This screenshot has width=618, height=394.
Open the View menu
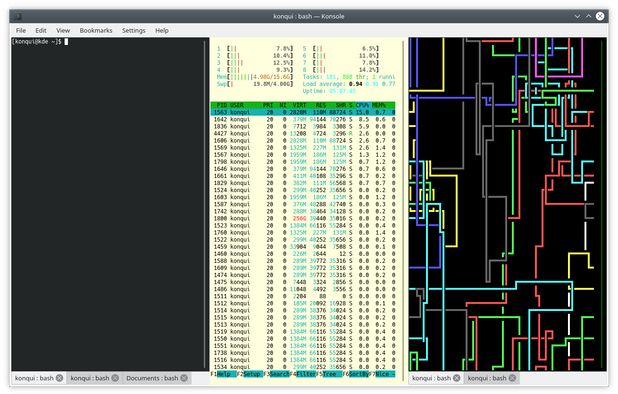(63, 30)
